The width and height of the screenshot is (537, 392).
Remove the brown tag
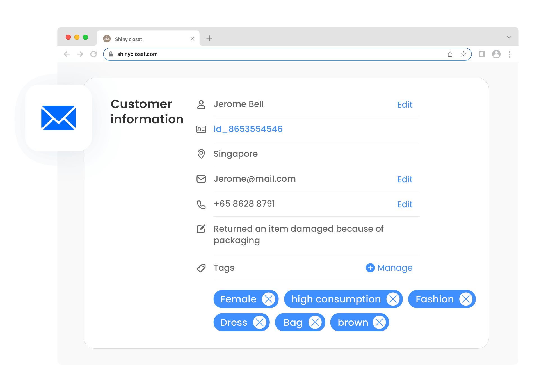(379, 322)
